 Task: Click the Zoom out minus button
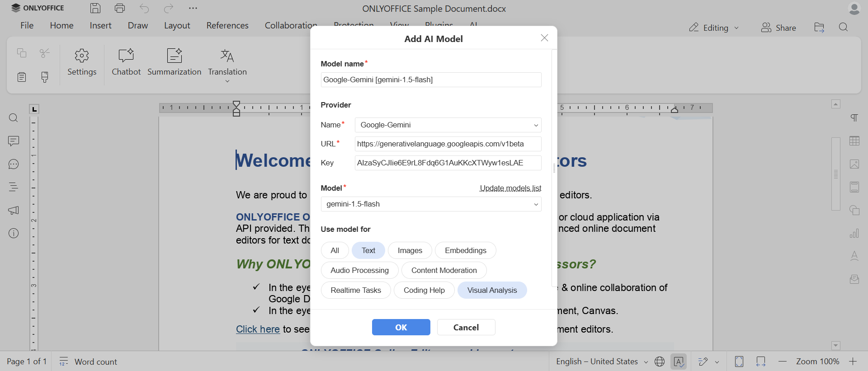click(x=783, y=362)
